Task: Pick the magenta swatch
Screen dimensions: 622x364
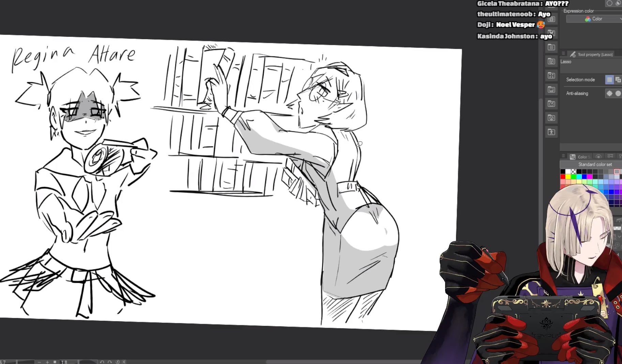Action: point(590,177)
